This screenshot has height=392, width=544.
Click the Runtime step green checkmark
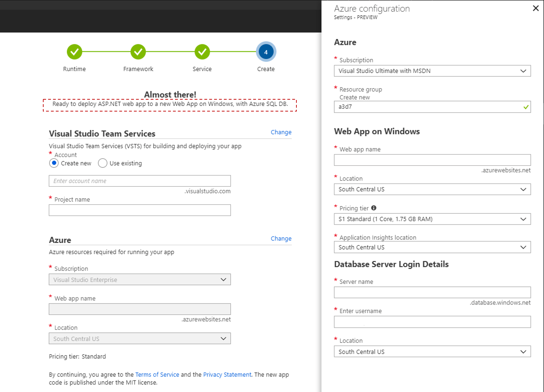[x=74, y=52]
